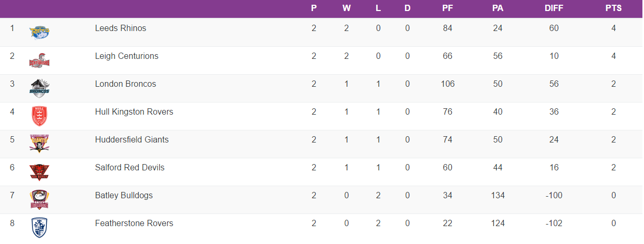Click the Hull Kingston Rovers crest
Viewport: 644px width, 244px height.
click(x=39, y=116)
